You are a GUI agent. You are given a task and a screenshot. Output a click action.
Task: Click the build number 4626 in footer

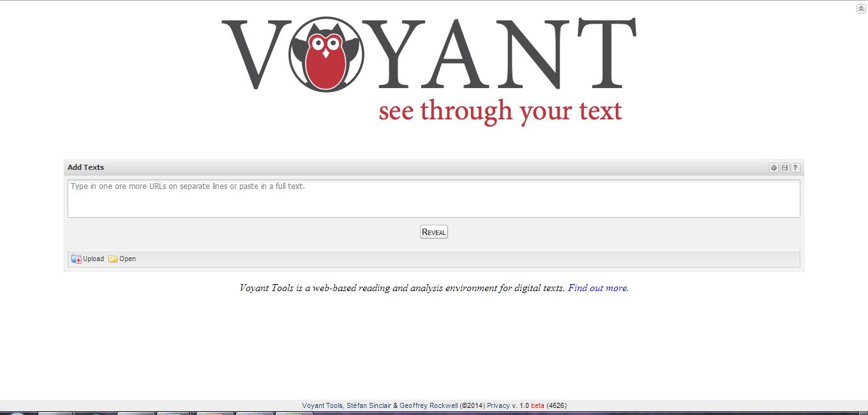[x=557, y=405]
